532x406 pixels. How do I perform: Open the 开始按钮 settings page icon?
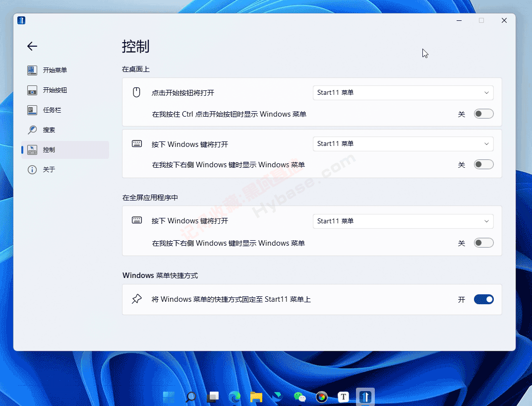point(32,90)
